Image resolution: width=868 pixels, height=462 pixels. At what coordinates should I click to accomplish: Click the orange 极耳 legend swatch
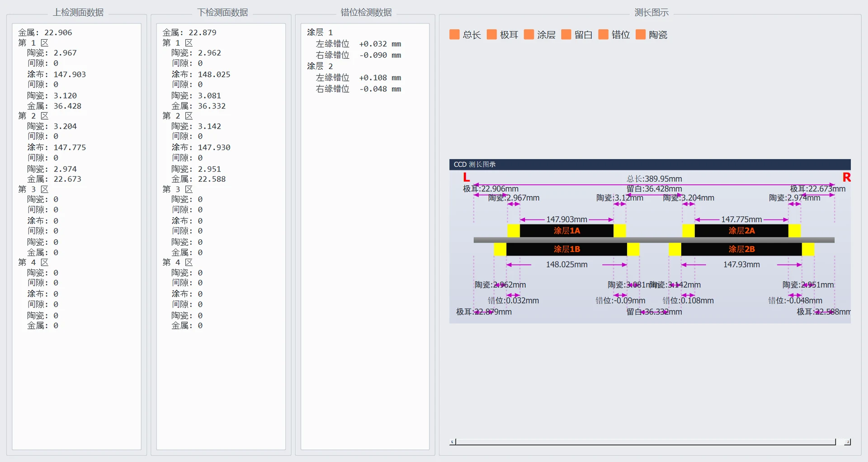click(492, 34)
